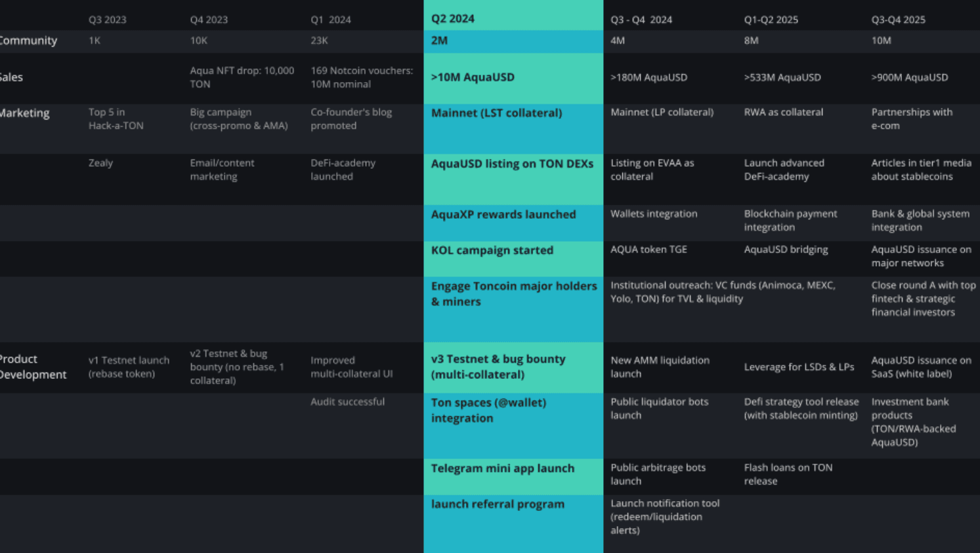
Task: Click the 'Zealy' cell
Action: tap(100, 163)
